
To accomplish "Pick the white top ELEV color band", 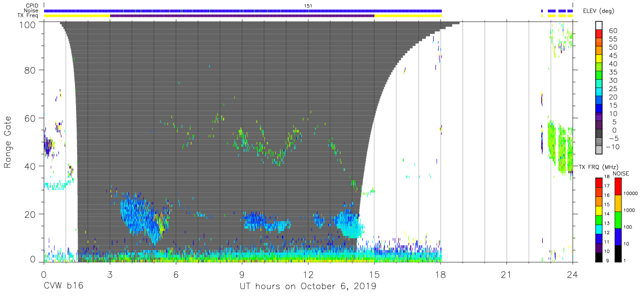I will (599, 26).
